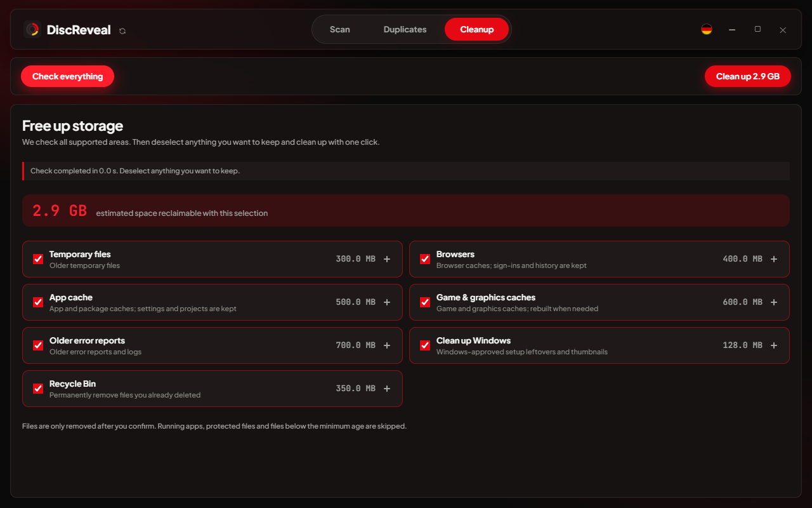Screen dimensions: 812x508
Task: Untick the Game & graphics caches checkbox
Action: tap(425, 302)
